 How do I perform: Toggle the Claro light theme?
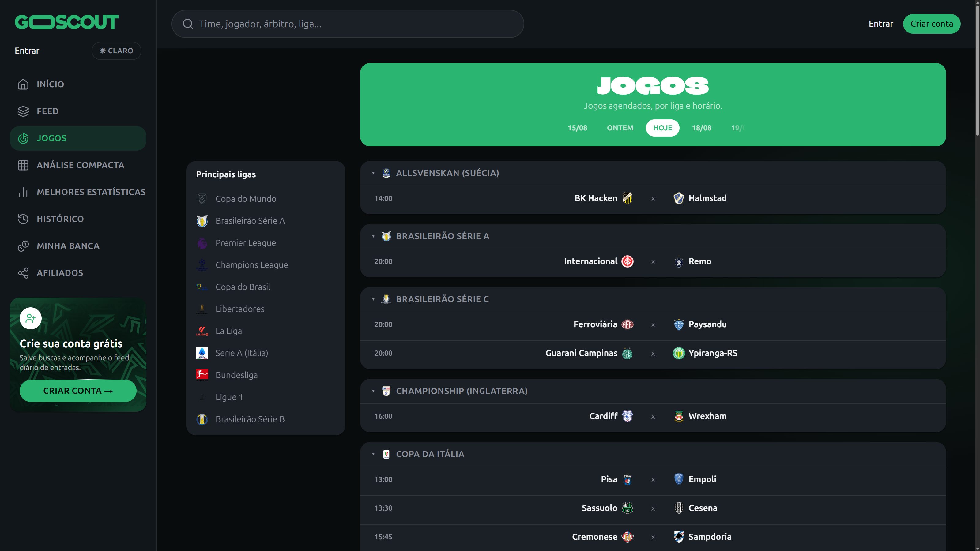pos(116,51)
